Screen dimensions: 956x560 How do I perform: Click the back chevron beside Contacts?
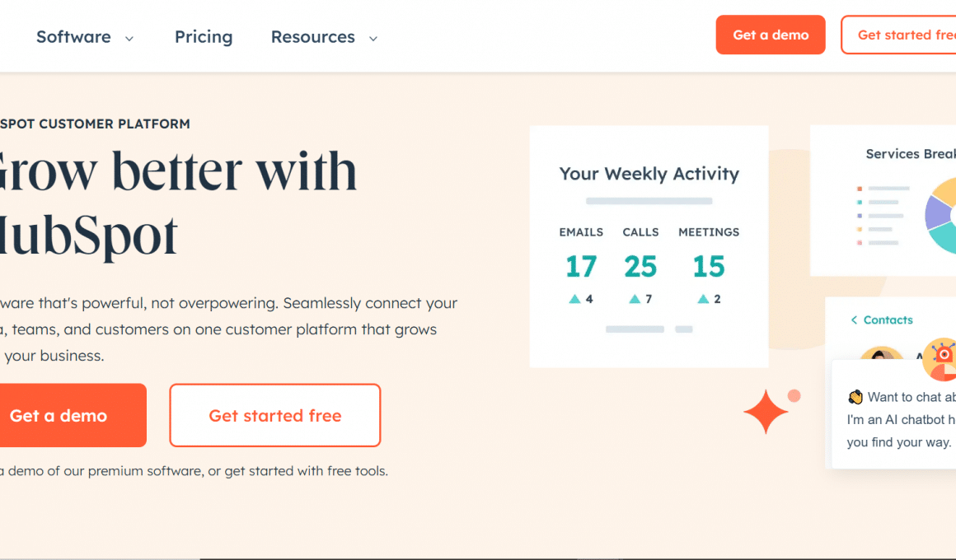854,320
